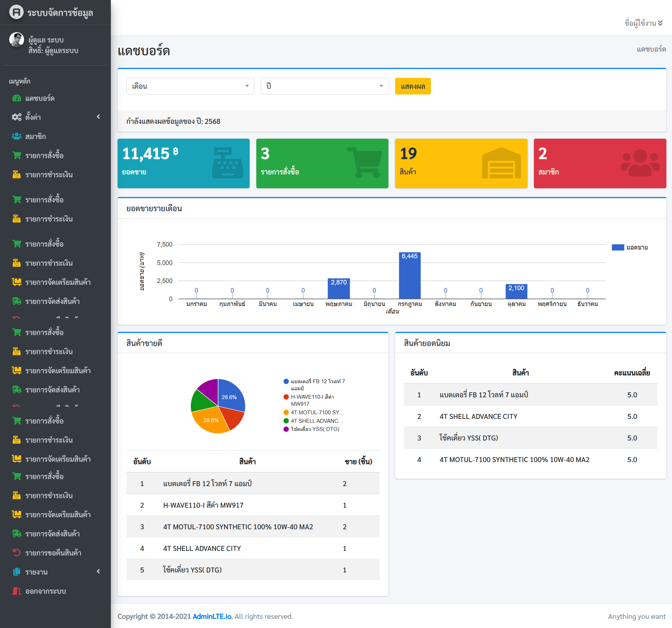The image size is (672, 628).
Task: Follow the AdminLTE.io footer link
Action: [212, 616]
